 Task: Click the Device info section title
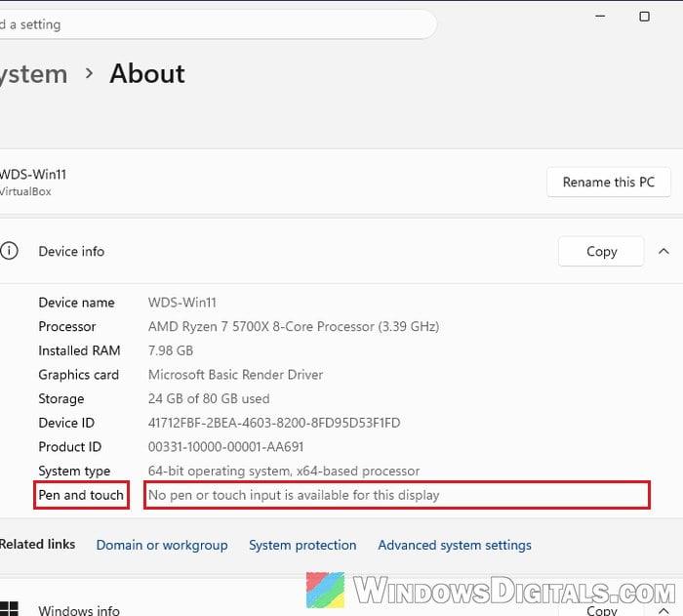pyautogui.click(x=71, y=252)
